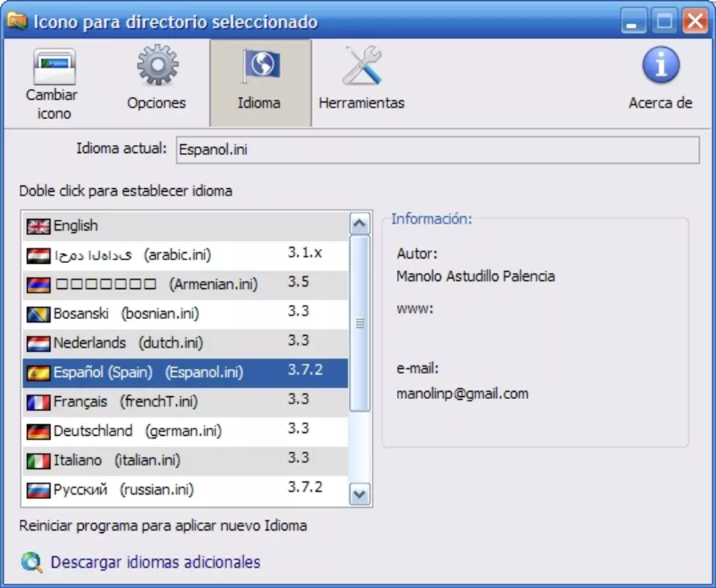Select Bosanski (bosnian.ini) entry
Screen dimensions: 716x588
pyautogui.click(x=185, y=314)
